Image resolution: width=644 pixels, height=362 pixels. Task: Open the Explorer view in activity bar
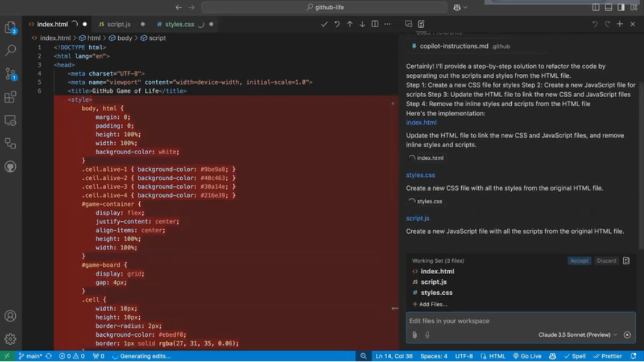tap(10, 28)
